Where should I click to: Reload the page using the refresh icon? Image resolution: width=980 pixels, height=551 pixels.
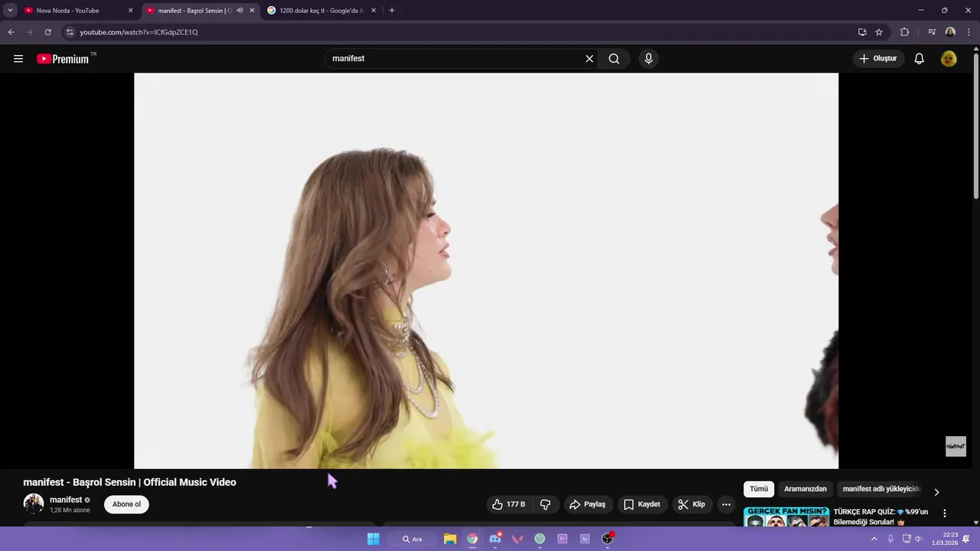(x=47, y=32)
